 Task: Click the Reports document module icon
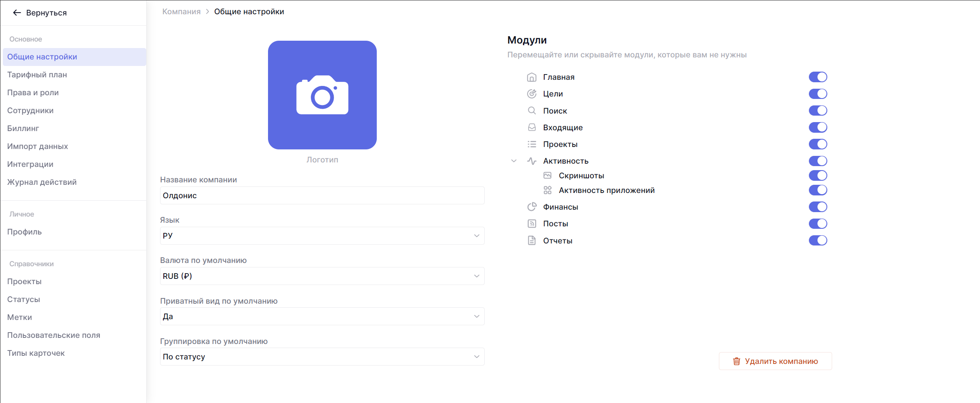(x=532, y=241)
